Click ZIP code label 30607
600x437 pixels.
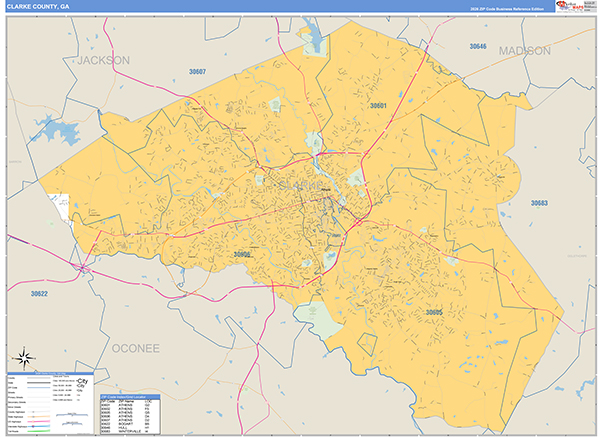coord(197,72)
